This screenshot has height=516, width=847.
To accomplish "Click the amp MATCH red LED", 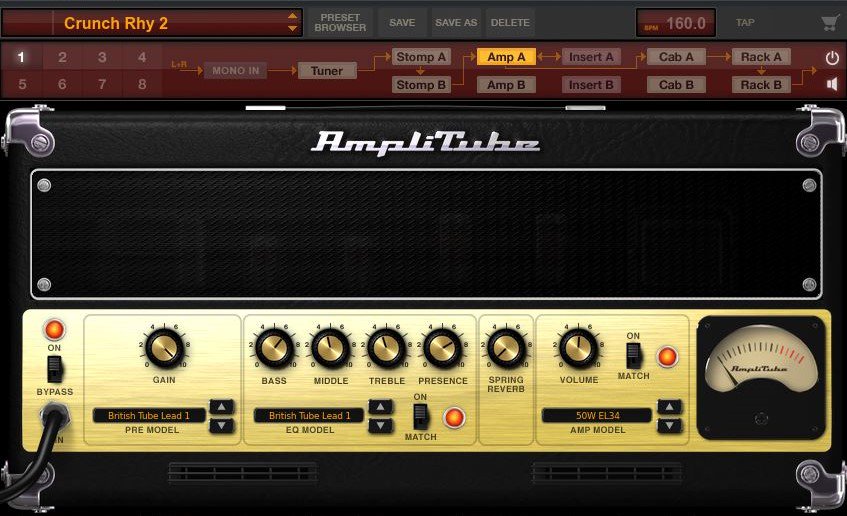I will pyautogui.click(x=667, y=357).
